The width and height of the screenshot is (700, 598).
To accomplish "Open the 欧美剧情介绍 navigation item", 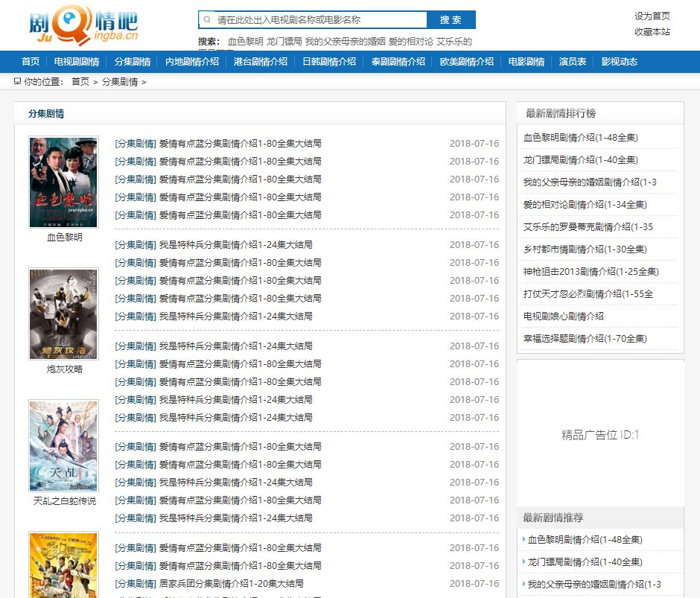I will [467, 62].
